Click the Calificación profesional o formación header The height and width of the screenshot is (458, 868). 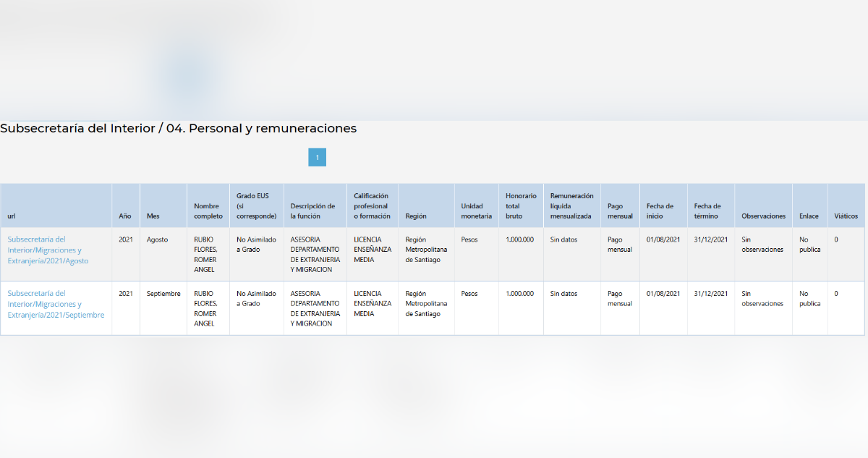[x=372, y=205]
